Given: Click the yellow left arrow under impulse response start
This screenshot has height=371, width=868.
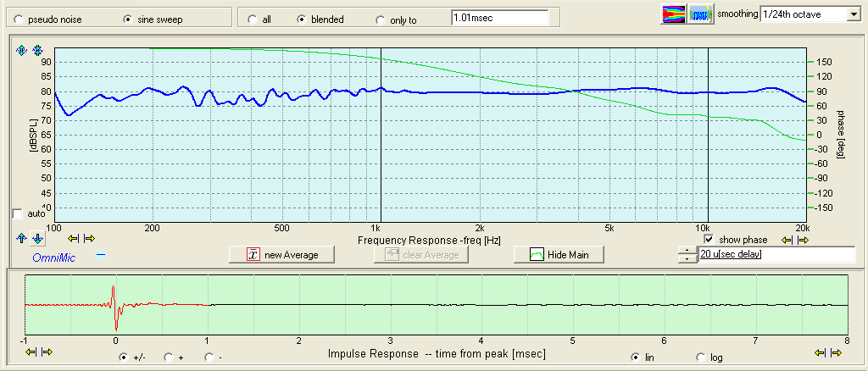Looking at the screenshot, I should point(31,352).
